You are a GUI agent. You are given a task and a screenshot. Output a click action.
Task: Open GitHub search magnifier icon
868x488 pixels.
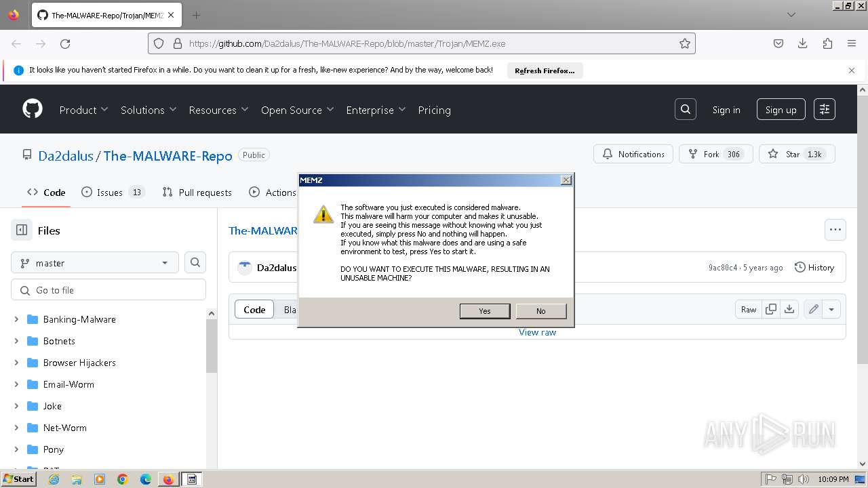point(686,109)
